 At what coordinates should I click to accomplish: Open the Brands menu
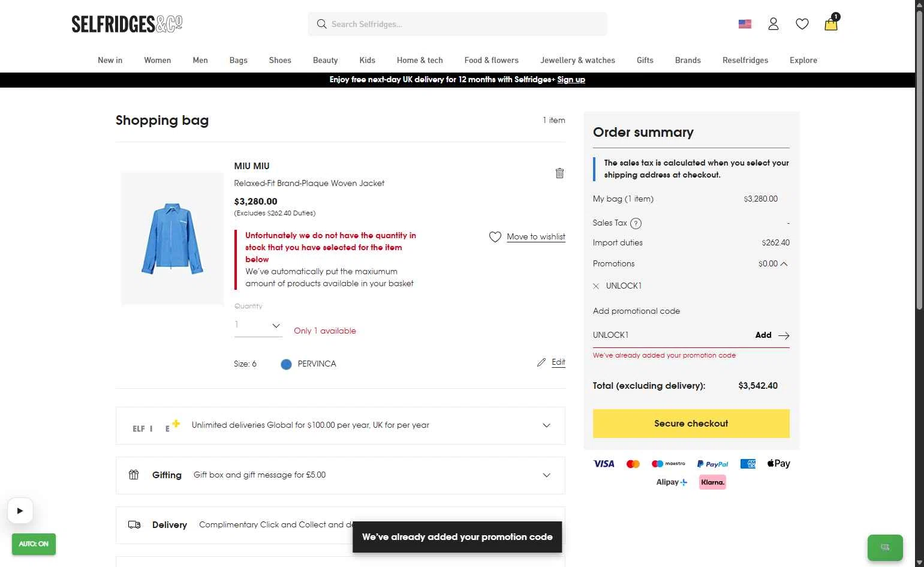point(688,60)
